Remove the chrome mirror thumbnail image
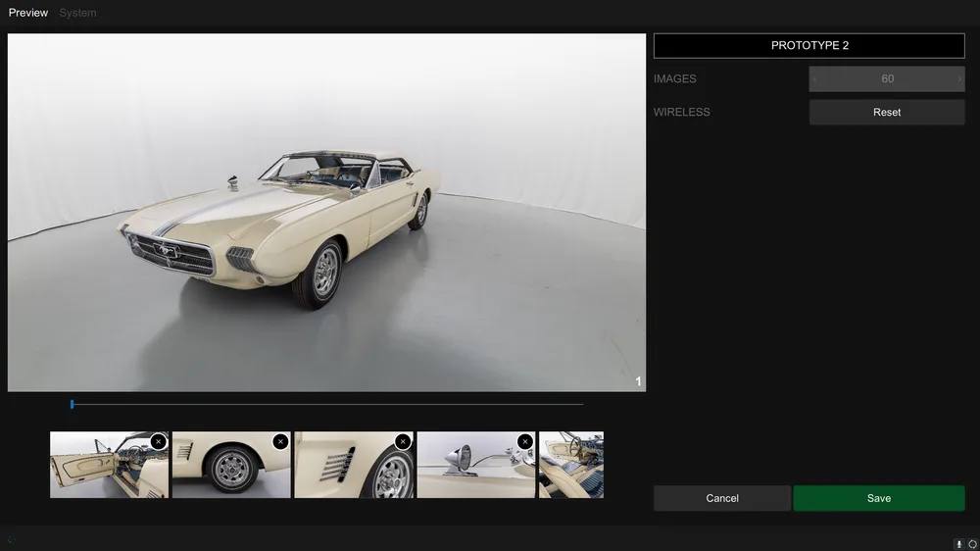 coord(525,441)
